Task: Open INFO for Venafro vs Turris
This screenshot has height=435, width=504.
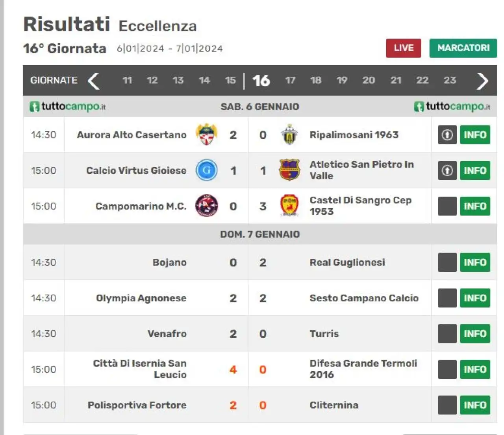Action: (475, 334)
